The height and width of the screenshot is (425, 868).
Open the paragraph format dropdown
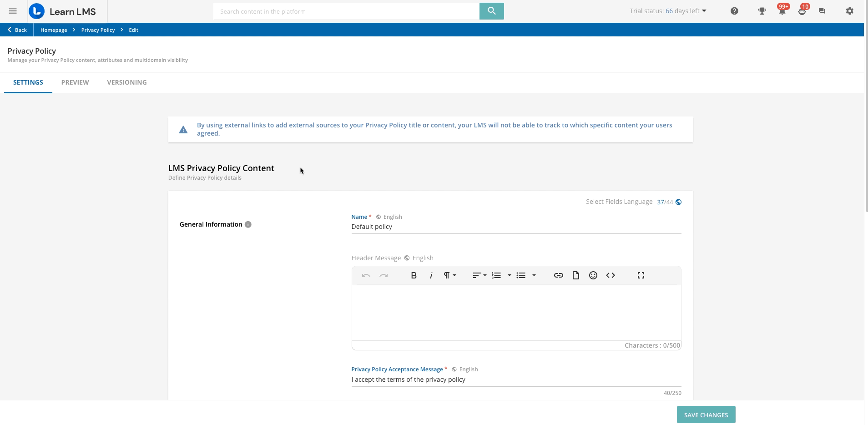click(449, 275)
